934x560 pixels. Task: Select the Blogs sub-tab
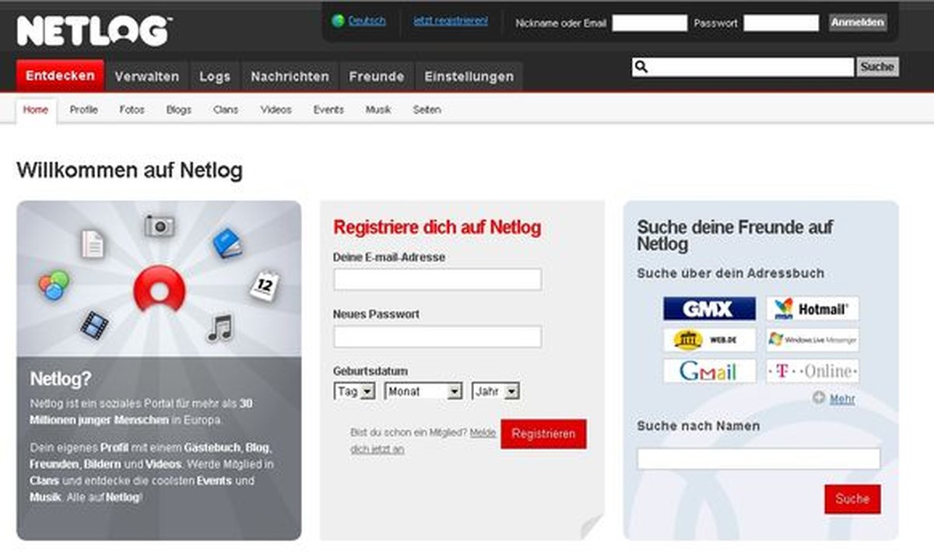coord(179,110)
